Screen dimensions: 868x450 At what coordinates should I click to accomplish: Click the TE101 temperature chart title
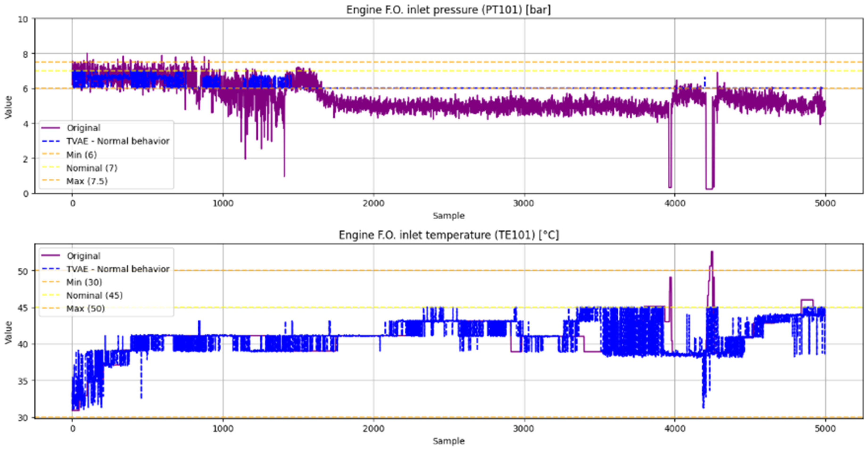pyautogui.click(x=448, y=235)
